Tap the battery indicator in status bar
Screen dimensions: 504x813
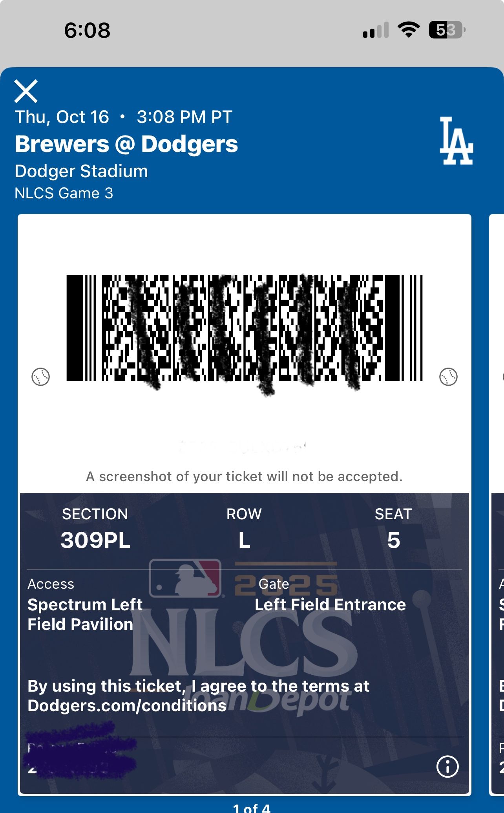447,30
